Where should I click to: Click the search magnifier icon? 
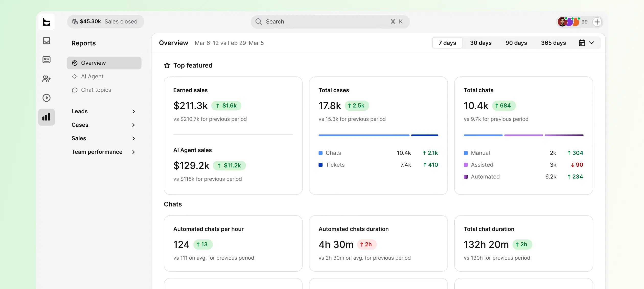point(259,22)
